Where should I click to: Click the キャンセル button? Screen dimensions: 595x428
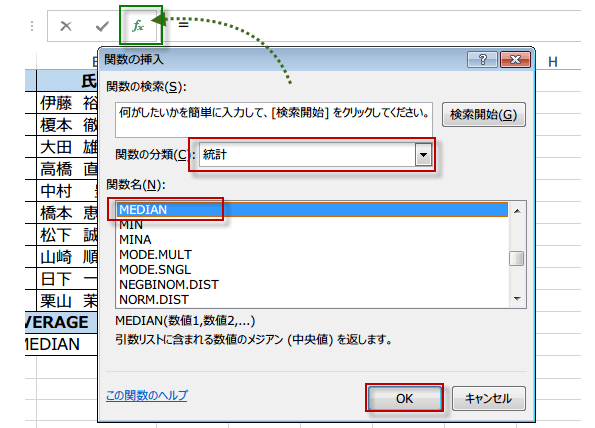[x=488, y=398]
